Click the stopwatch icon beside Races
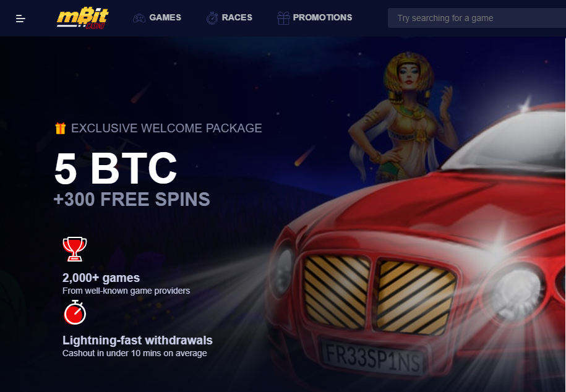This screenshot has width=566, height=392. 212,18
